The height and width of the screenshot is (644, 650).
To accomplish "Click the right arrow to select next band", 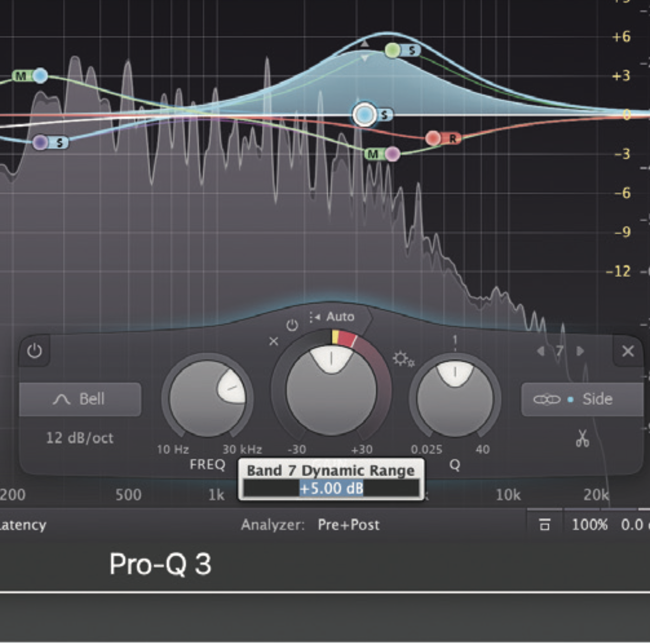I will coord(580,351).
